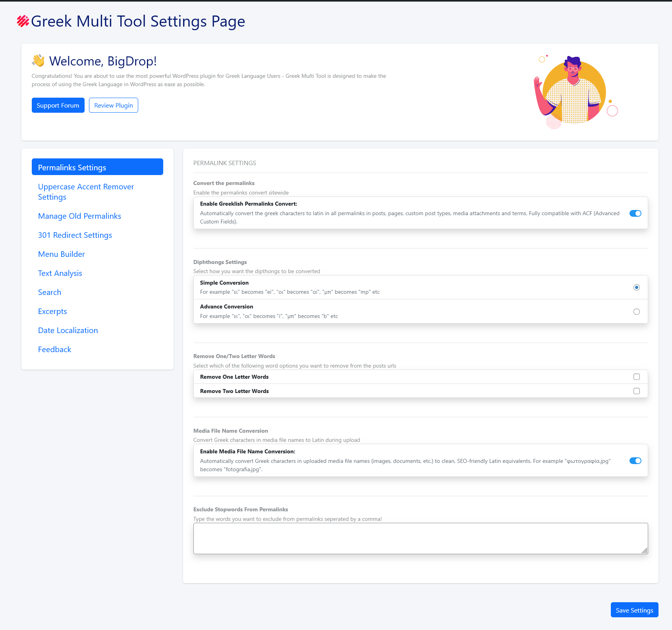
Task: Switch to Text Analysis tab
Action: pos(60,273)
